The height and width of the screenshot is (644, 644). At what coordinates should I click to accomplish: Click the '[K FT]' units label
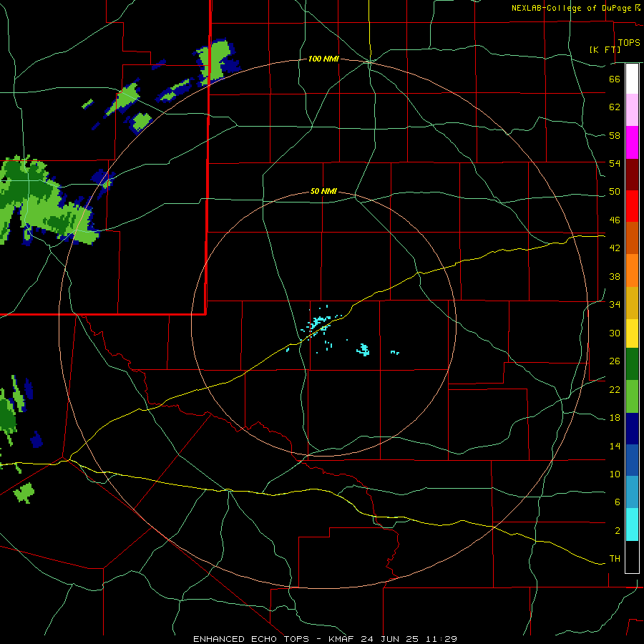pyautogui.click(x=605, y=49)
